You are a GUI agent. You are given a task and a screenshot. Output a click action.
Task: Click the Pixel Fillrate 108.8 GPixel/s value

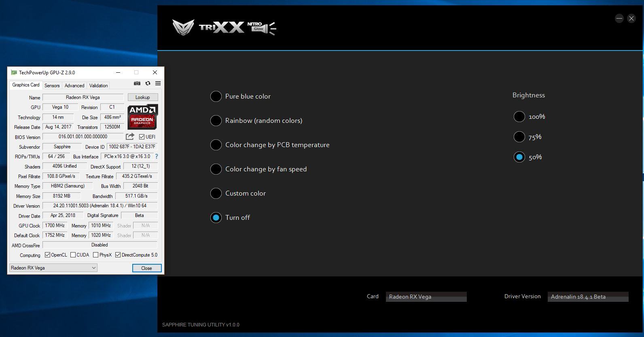coord(61,176)
